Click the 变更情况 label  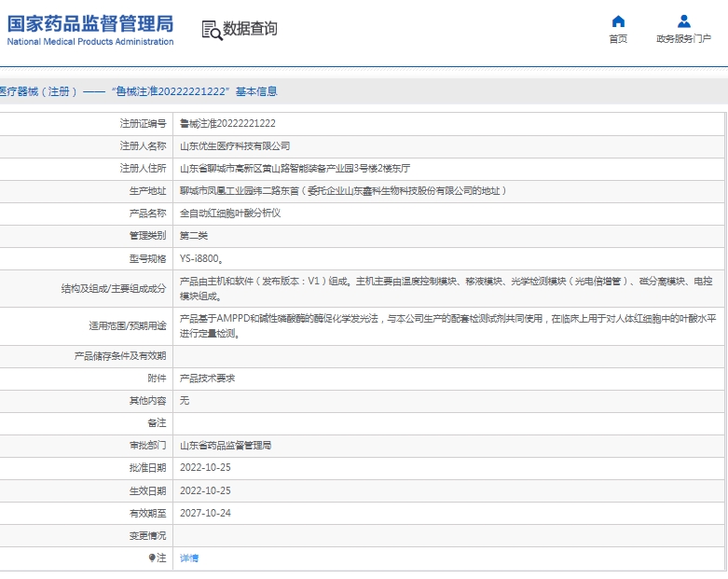point(147,535)
